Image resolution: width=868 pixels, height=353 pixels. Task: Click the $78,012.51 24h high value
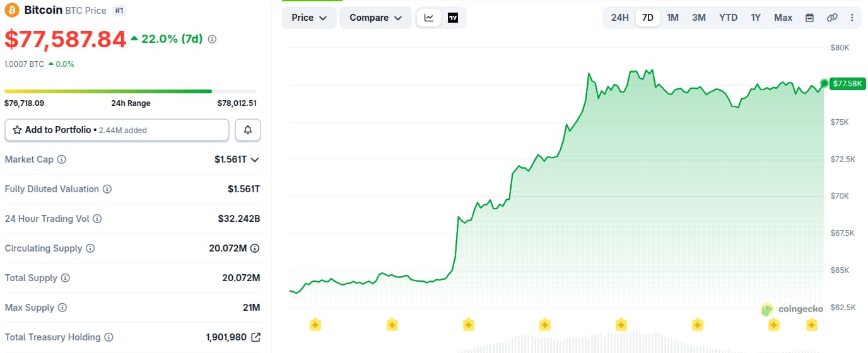237,103
